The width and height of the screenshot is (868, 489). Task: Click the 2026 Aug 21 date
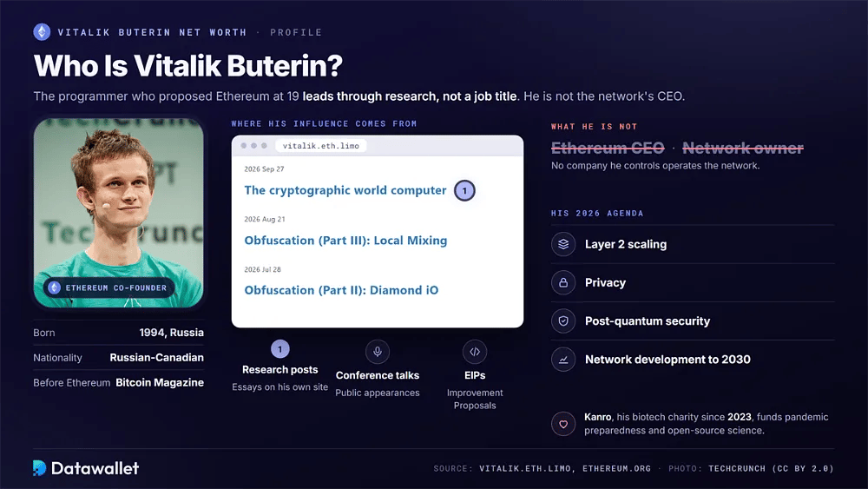point(265,219)
